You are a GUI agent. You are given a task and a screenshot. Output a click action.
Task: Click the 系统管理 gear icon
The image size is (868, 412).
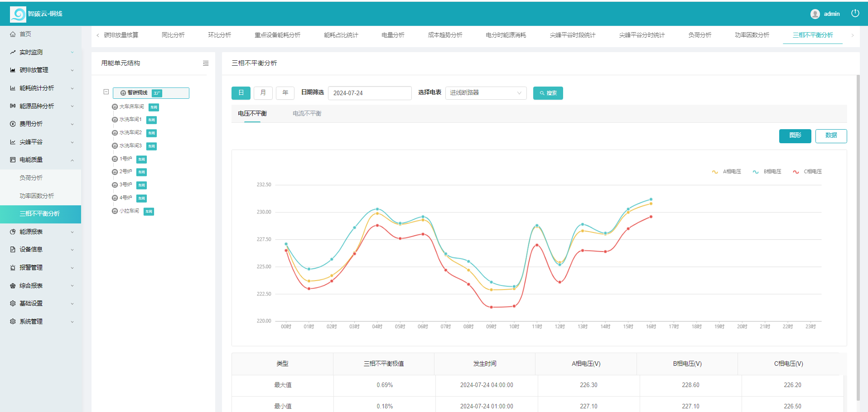13,321
